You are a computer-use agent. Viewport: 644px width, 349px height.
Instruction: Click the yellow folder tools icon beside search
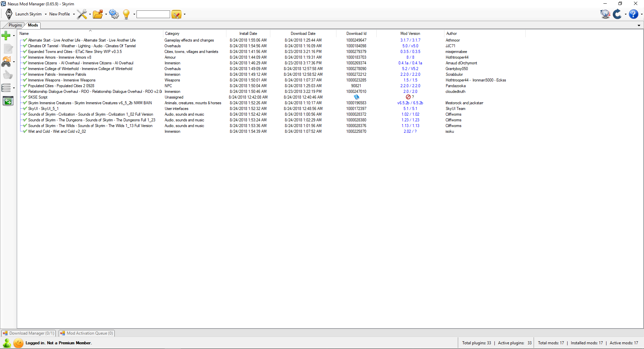pos(176,14)
